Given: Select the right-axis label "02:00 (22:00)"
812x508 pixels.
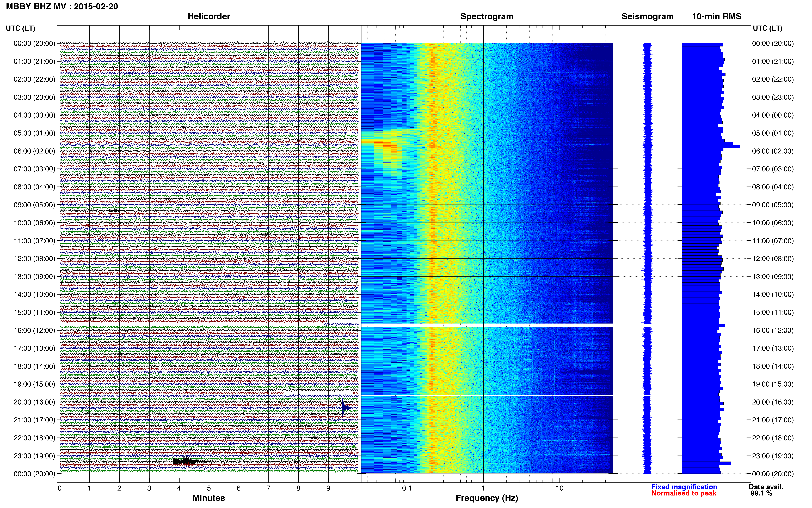Looking at the screenshot, I should tap(773, 79).
